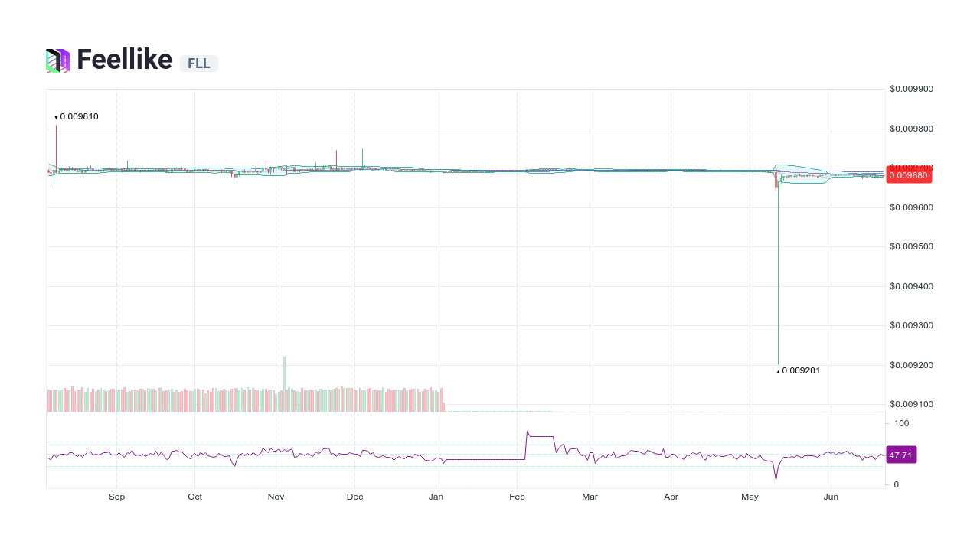The width and height of the screenshot is (980, 551).
Task: Select the low marker showing 0.009201
Action: click(x=799, y=370)
